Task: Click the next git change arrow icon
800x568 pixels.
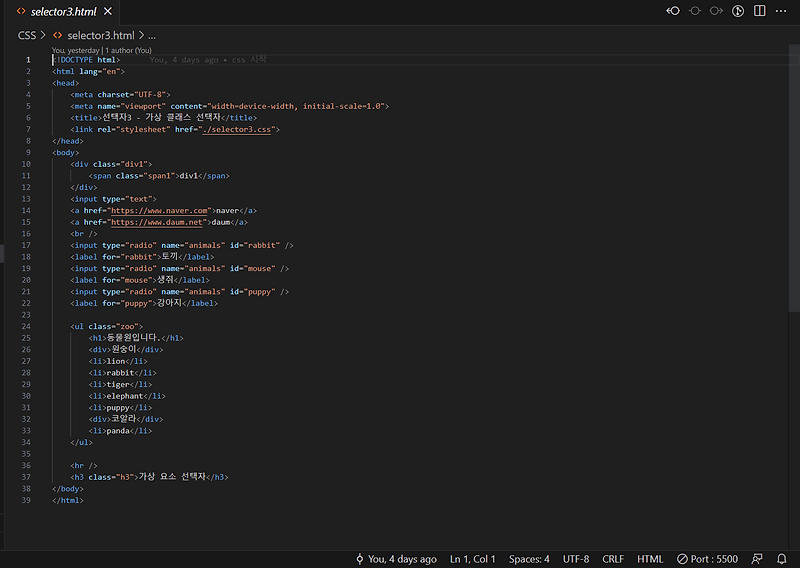Action: point(716,11)
